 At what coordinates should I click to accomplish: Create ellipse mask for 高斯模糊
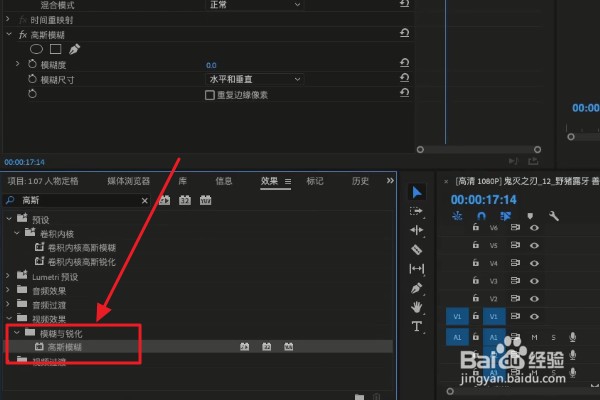pos(36,49)
